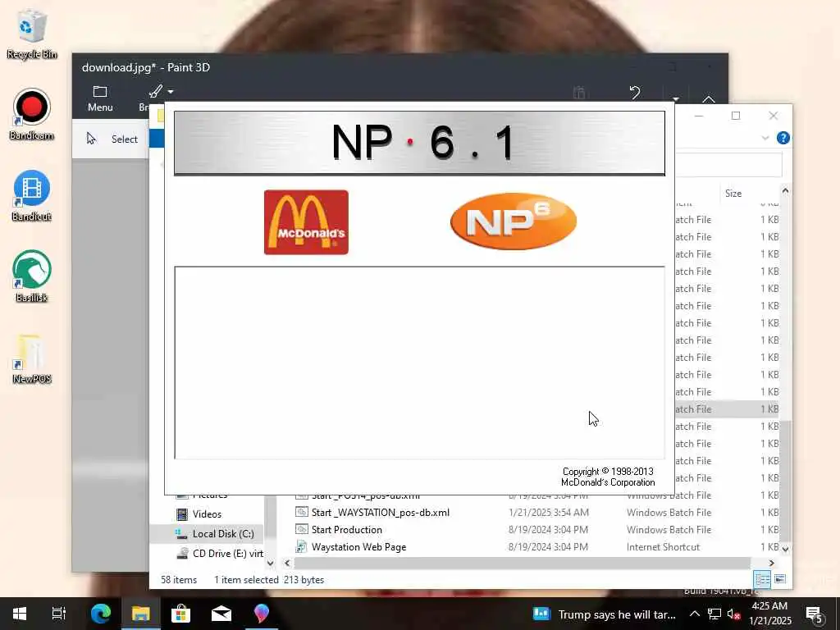Minimize the File Explorer window

pyautogui.click(x=699, y=116)
